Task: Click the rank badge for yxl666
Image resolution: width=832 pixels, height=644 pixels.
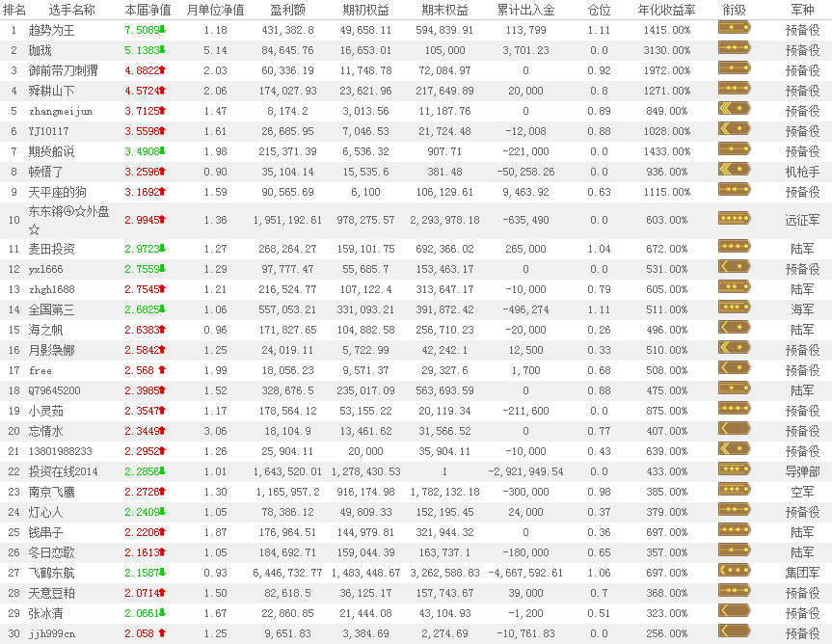Action: [x=735, y=266]
